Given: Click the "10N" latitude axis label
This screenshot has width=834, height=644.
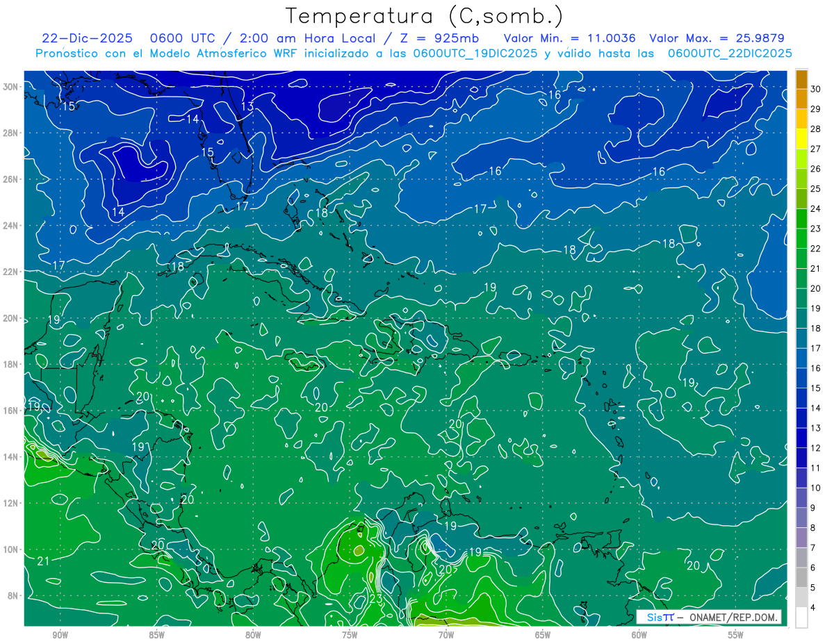Looking at the screenshot, I should point(11,550).
